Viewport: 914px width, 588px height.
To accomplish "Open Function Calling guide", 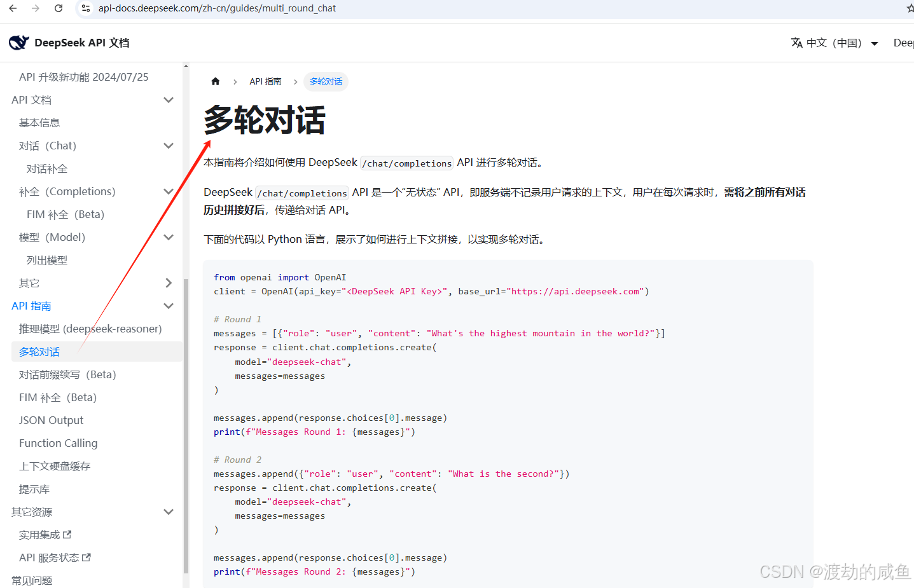I will point(59,443).
